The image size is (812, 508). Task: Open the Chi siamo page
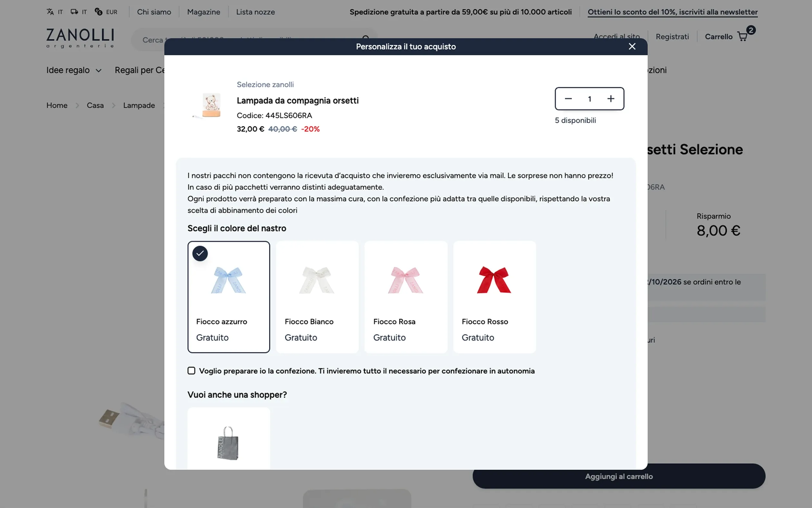[x=154, y=12]
